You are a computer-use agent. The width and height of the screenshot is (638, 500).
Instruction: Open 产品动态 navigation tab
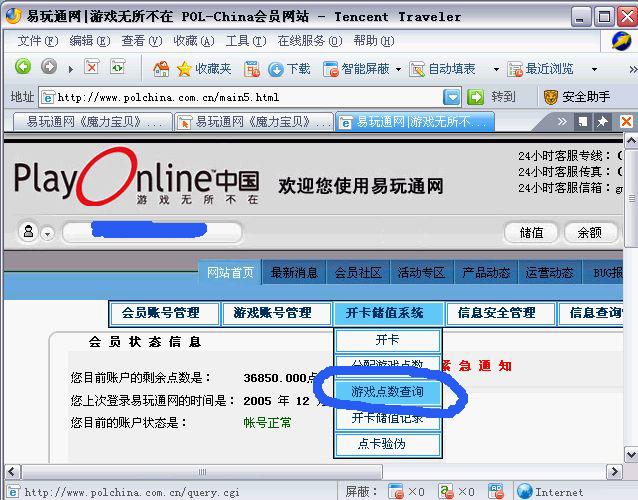pos(485,272)
